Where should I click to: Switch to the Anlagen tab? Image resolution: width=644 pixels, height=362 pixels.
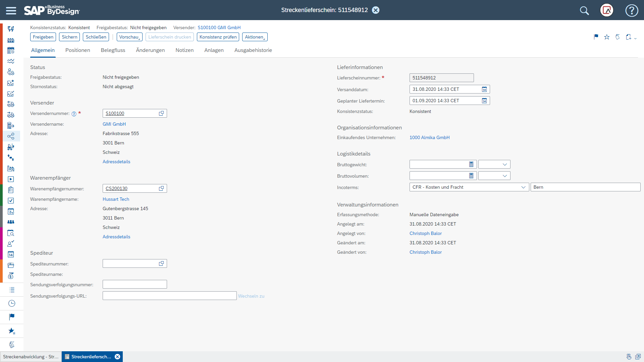click(x=214, y=50)
